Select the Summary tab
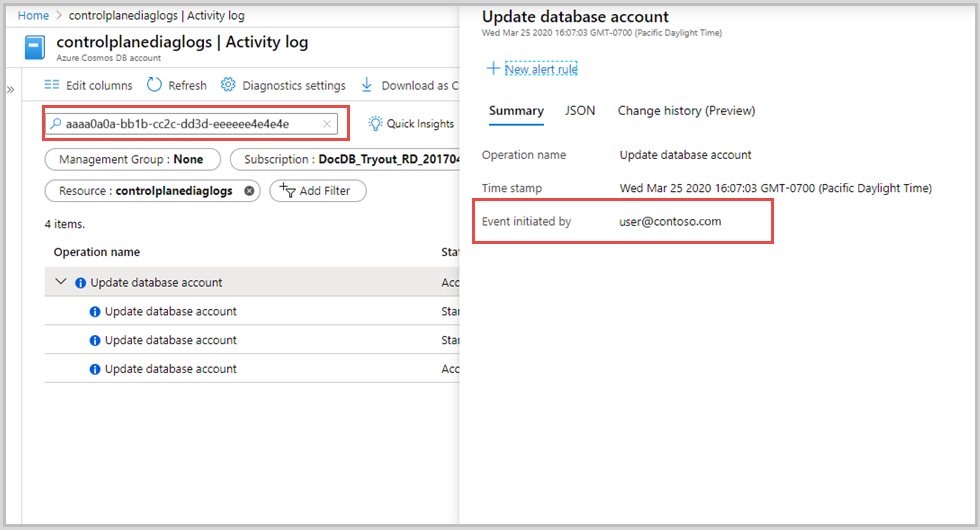 coord(516,111)
